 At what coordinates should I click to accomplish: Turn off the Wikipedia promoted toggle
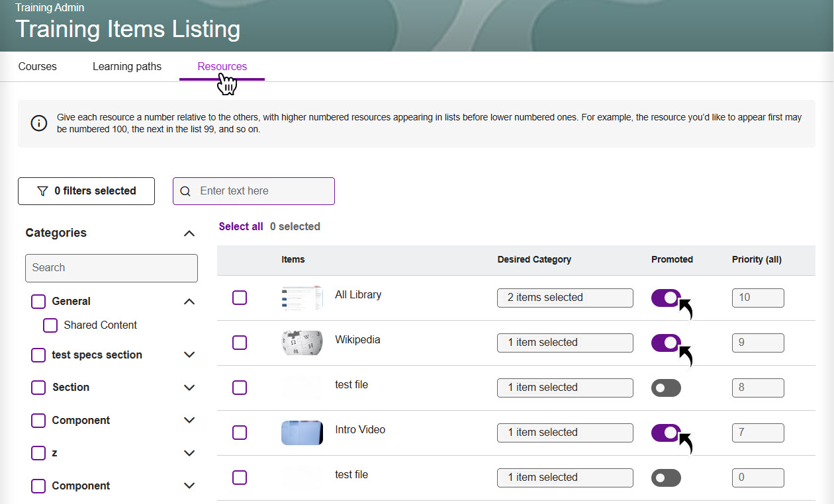(x=666, y=343)
